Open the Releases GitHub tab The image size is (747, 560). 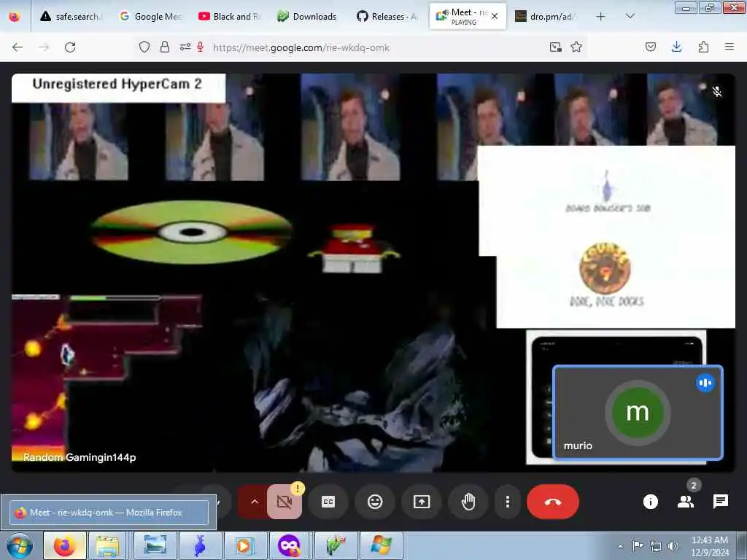tap(388, 17)
